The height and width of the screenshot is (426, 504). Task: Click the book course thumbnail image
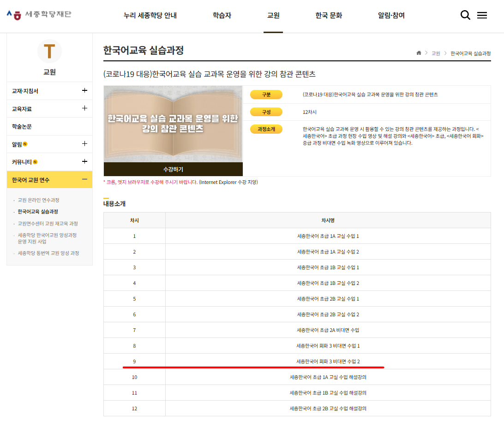coord(173,124)
